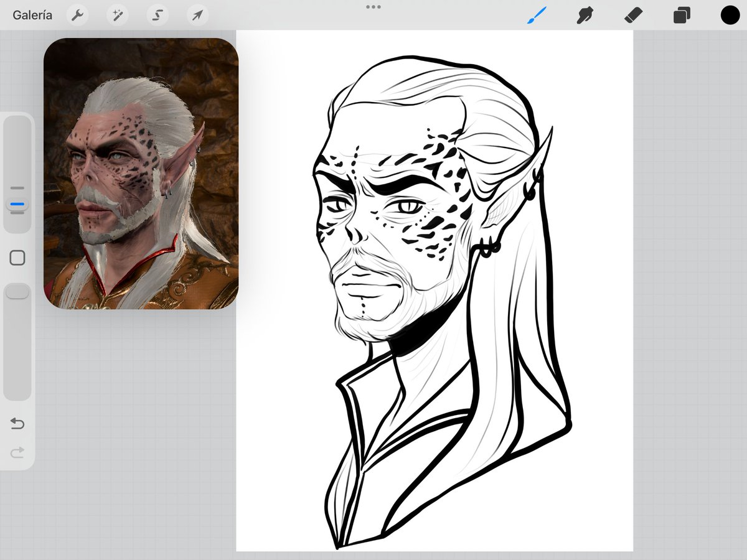
Task: Select the Smudge finger tool
Action: [585, 15]
